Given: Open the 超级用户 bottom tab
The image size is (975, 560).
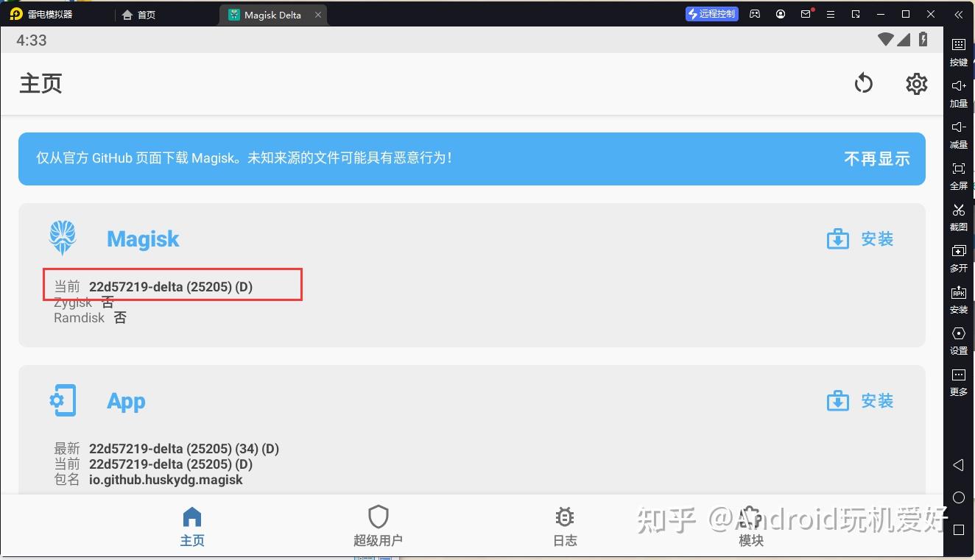Looking at the screenshot, I should pyautogui.click(x=378, y=527).
